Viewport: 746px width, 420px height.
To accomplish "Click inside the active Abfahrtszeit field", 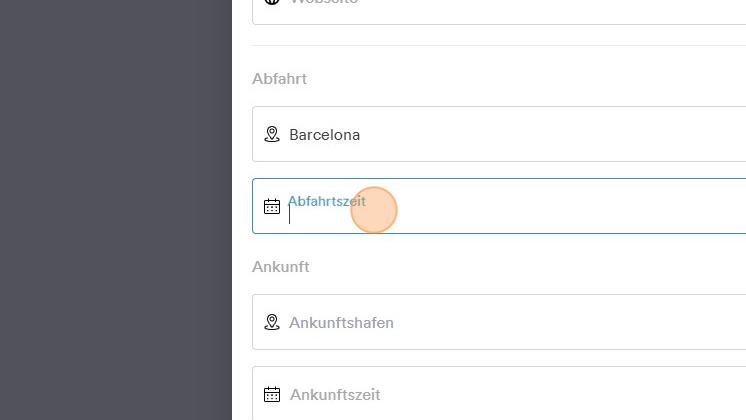I will point(499,206).
